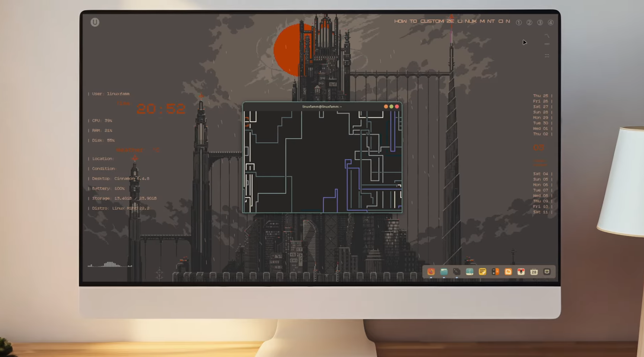Screen dimensions: 644x357
Task: Open the circular U menu icon
Action: [95, 22]
